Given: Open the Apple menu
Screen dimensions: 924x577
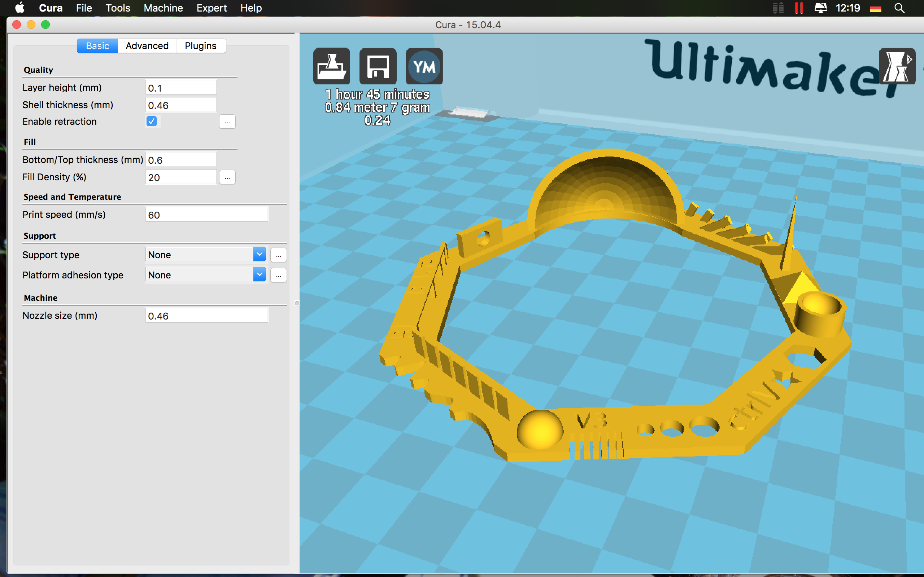Looking at the screenshot, I should pyautogui.click(x=19, y=8).
